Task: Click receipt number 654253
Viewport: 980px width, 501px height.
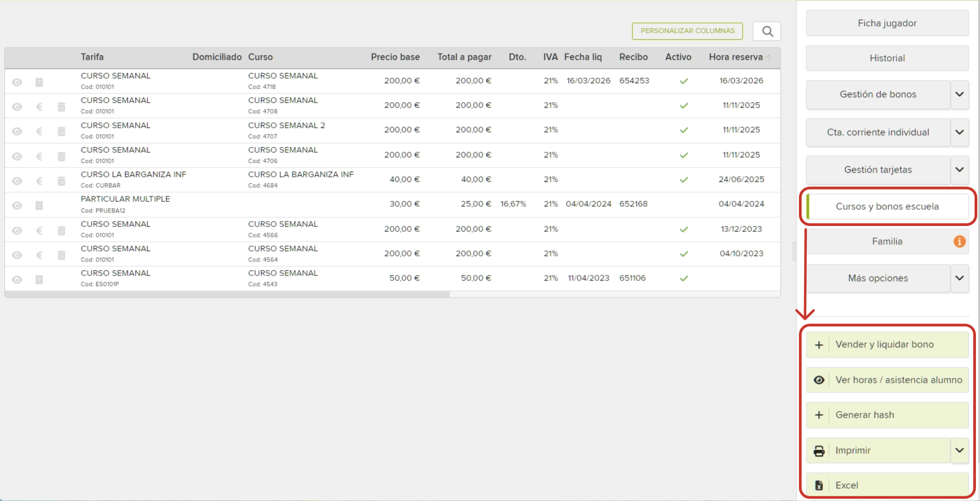Action: (x=634, y=81)
